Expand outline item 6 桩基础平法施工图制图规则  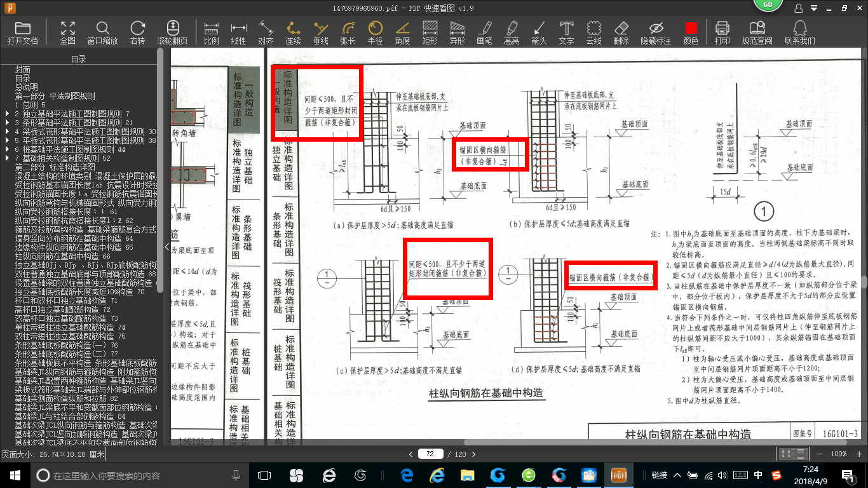pyautogui.click(x=7, y=149)
